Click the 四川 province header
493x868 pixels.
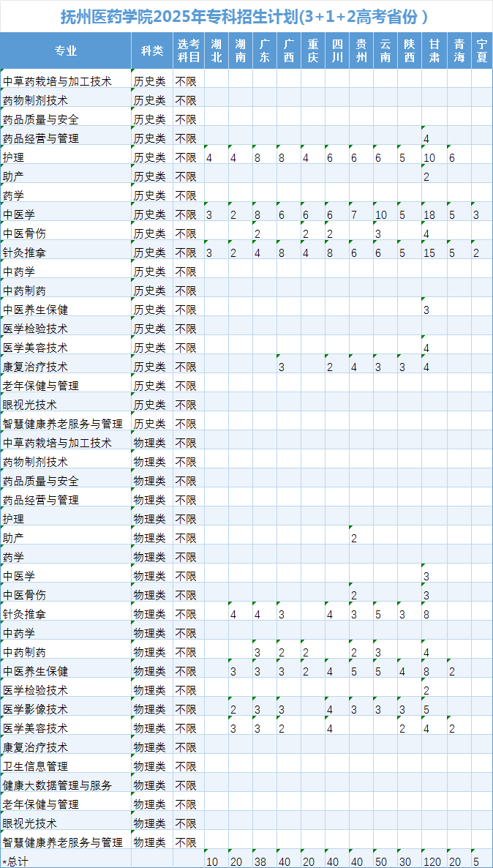pyautogui.click(x=337, y=51)
